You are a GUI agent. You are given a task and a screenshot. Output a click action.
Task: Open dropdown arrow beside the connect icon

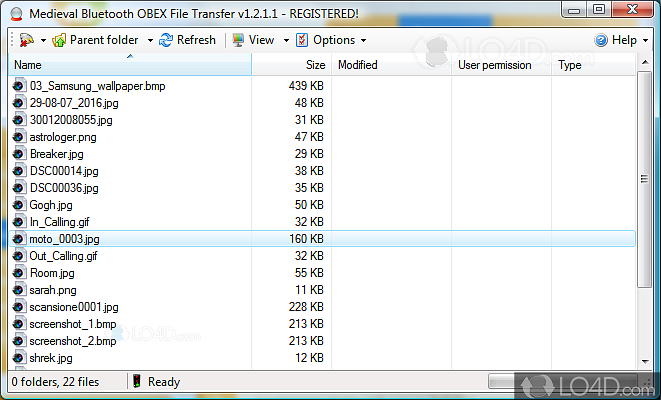pos(43,41)
